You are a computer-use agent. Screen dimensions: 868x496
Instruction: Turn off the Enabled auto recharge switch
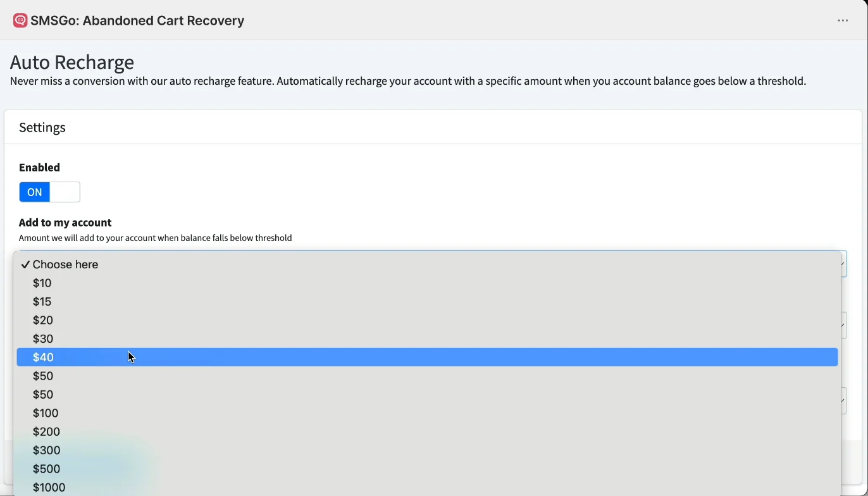coord(49,192)
